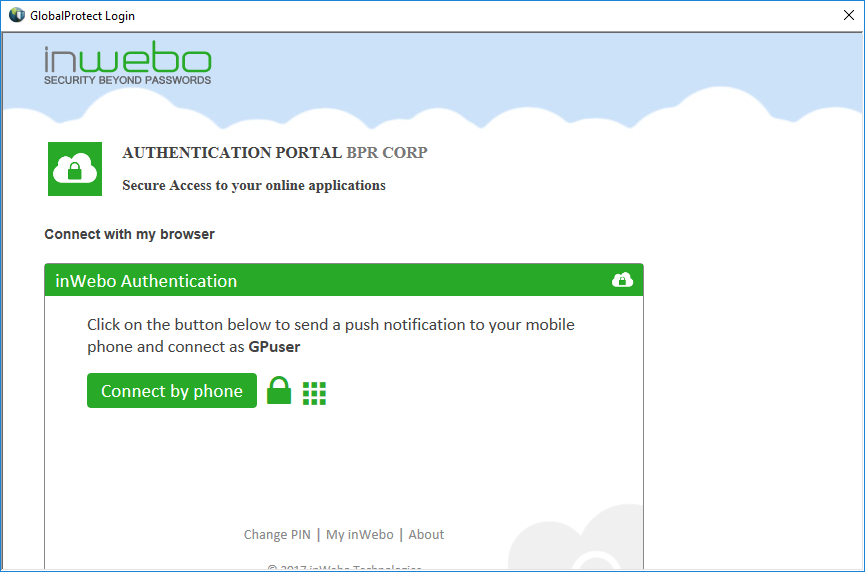Click the green padlock icon
Viewport: 865px width, 572px height.
pyautogui.click(x=279, y=391)
